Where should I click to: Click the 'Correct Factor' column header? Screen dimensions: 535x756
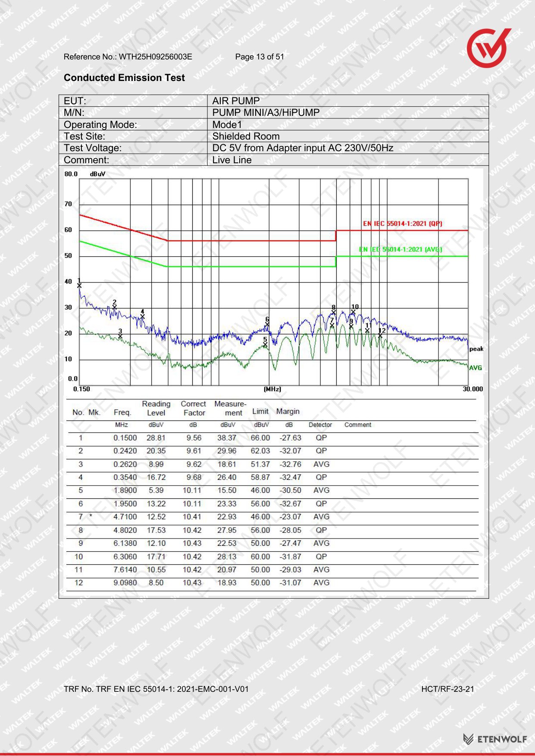click(x=194, y=408)
